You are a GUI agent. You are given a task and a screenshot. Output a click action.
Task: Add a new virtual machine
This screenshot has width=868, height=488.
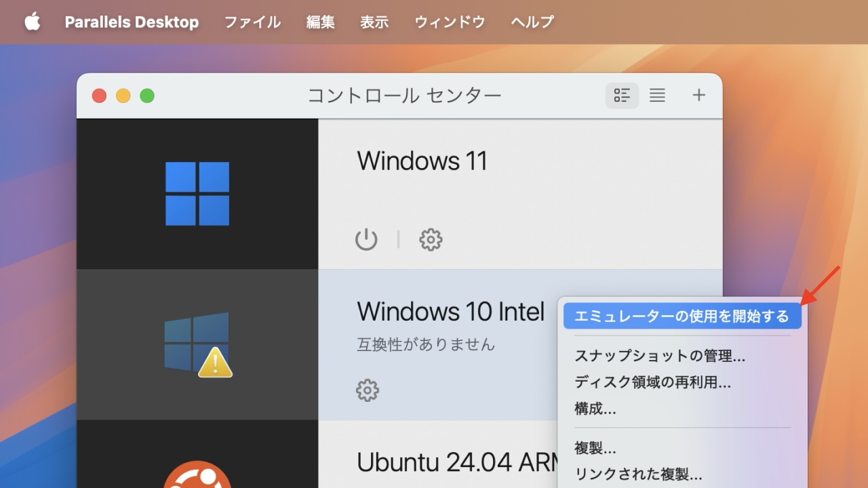698,96
